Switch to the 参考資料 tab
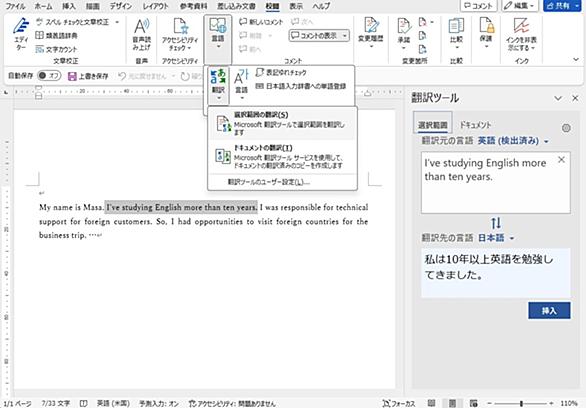The image size is (586, 408). 194,6
